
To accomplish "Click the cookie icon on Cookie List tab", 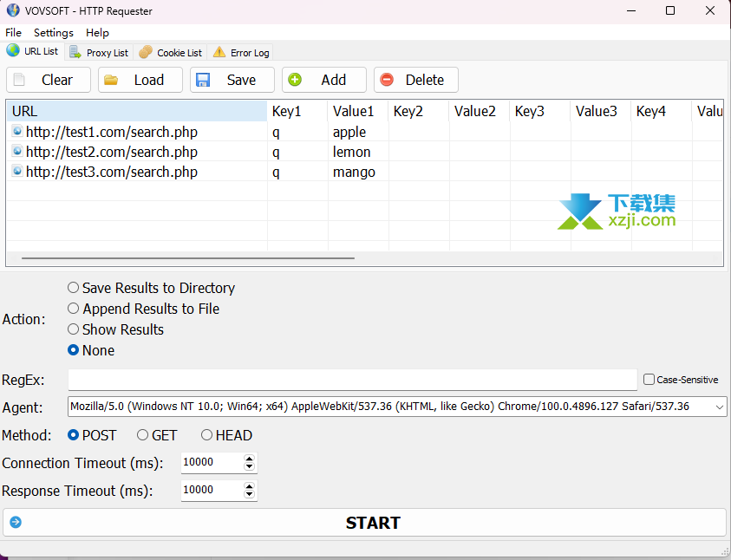I will [x=146, y=52].
